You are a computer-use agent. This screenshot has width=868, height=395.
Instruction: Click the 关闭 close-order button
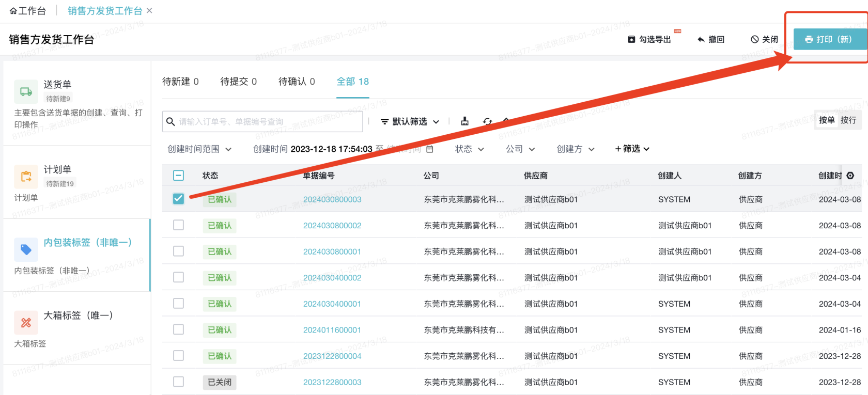764,39
